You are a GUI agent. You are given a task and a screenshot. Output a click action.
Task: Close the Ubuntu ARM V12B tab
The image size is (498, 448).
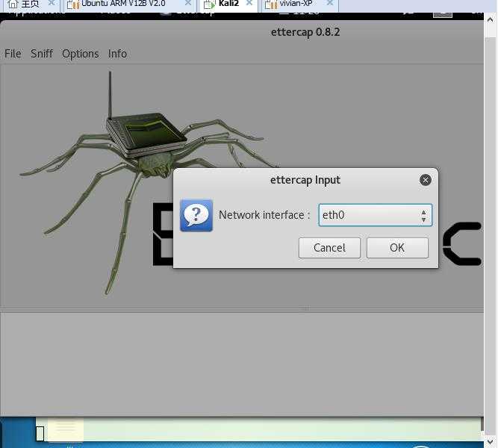click(188, 3)
